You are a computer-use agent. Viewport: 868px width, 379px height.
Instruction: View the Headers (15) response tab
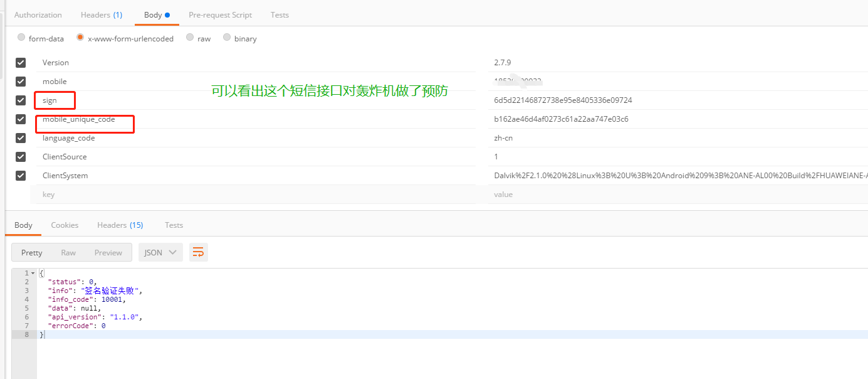120,225
